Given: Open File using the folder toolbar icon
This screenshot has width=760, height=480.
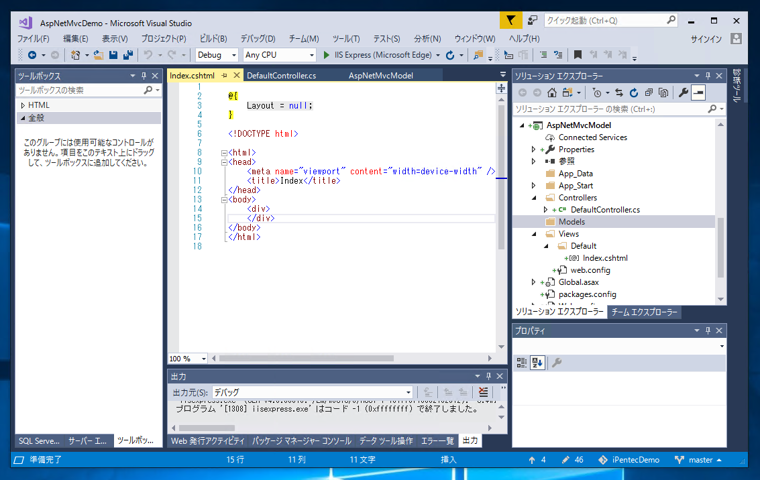Looking at the screenshot, I should coord(98,55).
